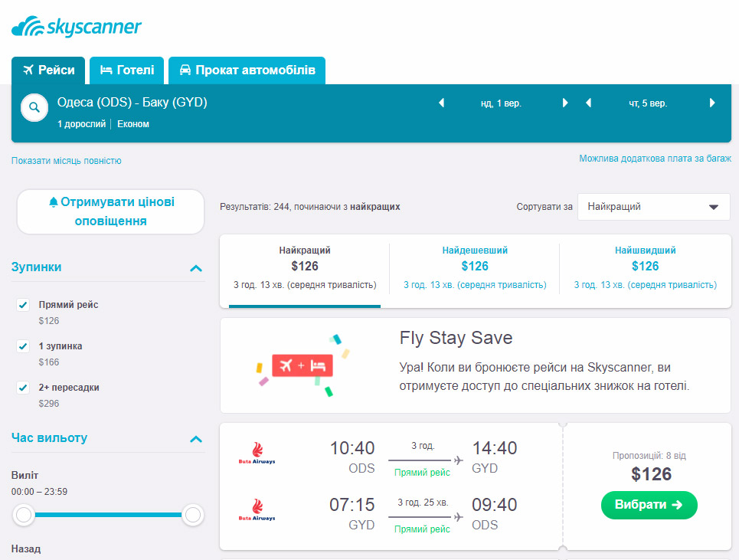Image resolution: width=739 pixels, height=560 pixels.
Task: Click the Одеса (ODS) - Баку (GYD) route text
Action: [132, 103]
